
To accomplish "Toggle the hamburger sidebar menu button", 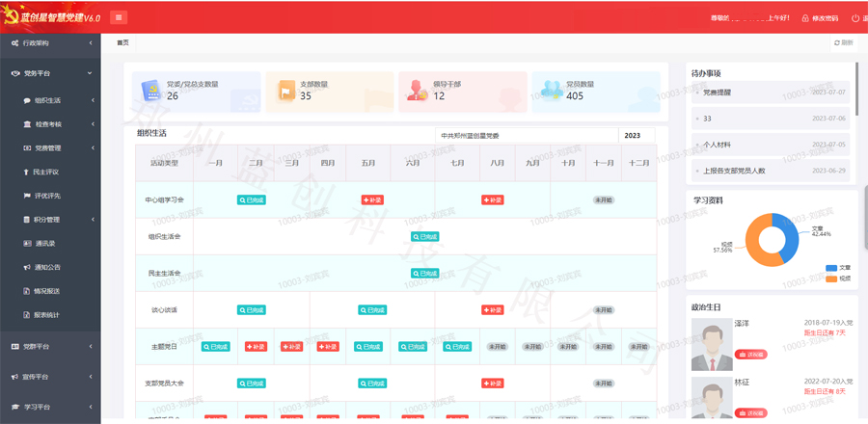I will pyautogui.click(x=119, y=17).
